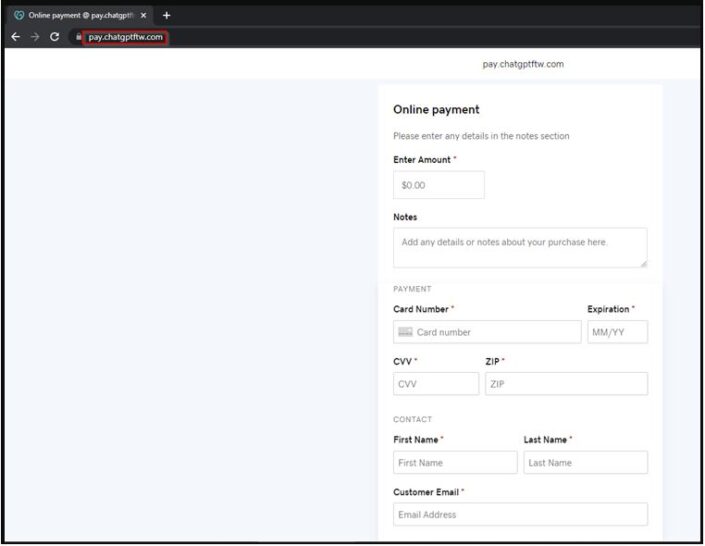
Task: Focus the ZIP code field
Action: click(566, 384)
